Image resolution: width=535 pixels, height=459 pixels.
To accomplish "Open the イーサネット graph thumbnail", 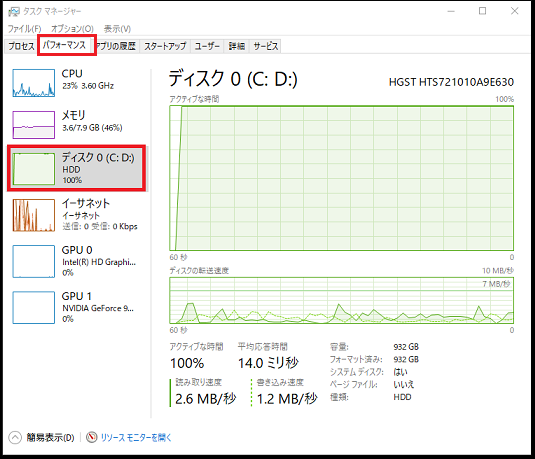I will click(x=33, y=215).
